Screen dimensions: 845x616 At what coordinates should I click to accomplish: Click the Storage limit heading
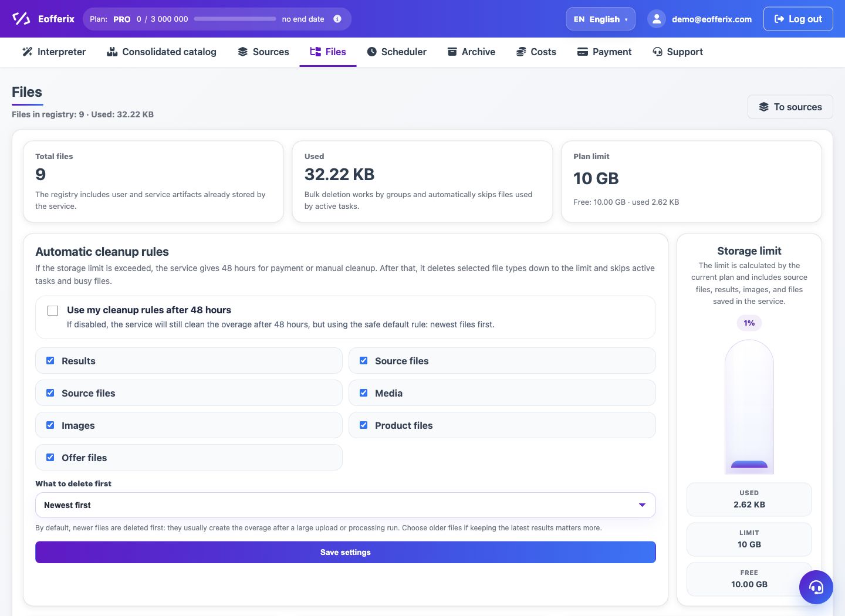click(749, 251)
